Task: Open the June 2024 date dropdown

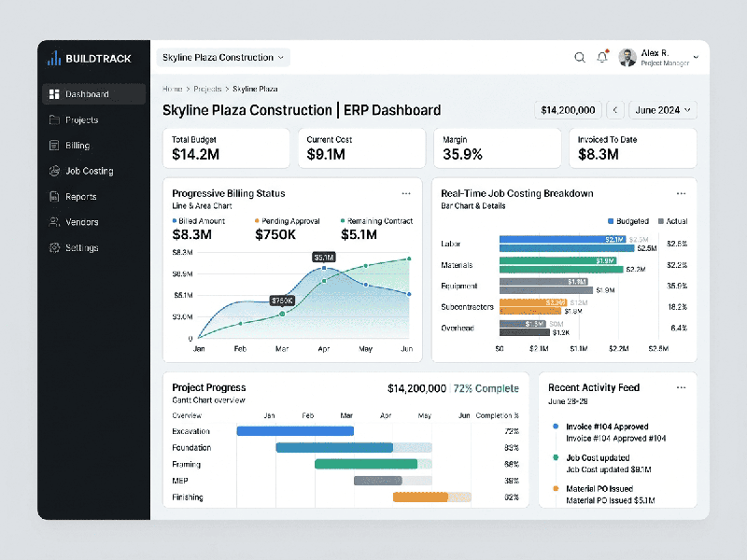Action: [663, 110]
